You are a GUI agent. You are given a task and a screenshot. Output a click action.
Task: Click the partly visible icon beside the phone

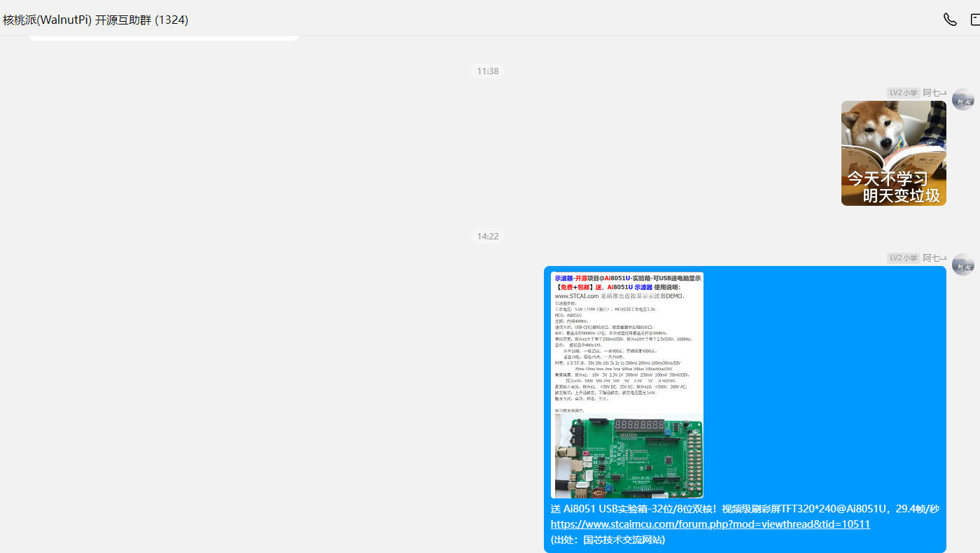[974, 20]
